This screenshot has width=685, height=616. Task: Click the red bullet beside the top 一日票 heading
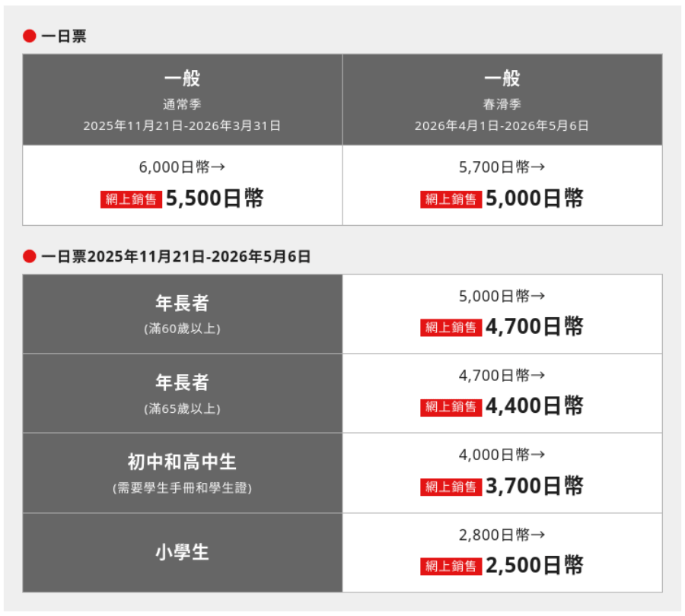pos(30,36)
